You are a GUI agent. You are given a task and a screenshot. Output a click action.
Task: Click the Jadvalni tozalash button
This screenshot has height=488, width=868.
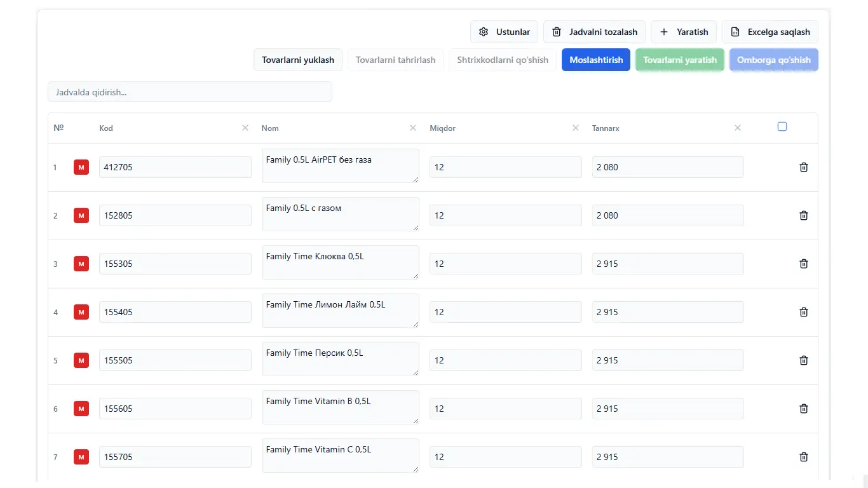click(595, 32)
